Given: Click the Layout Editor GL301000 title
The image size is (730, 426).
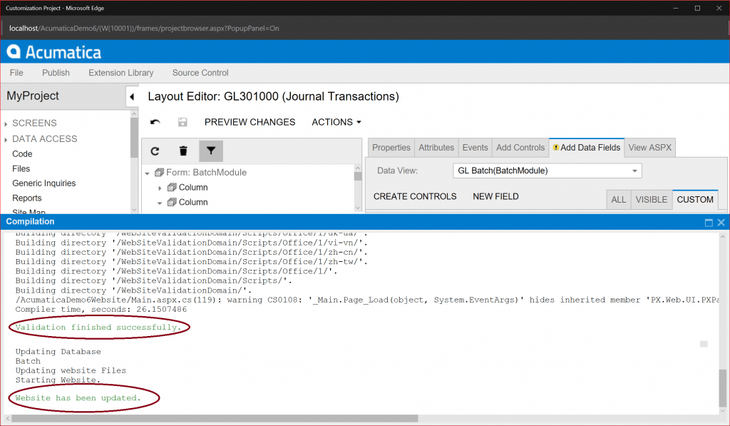Looking at the screenshot, I should tap(273, 96).
